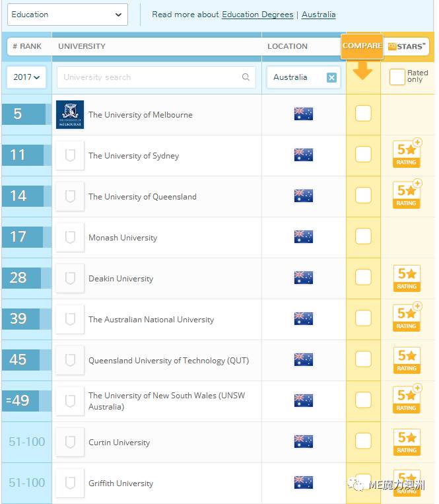Open The University of Sydney page
439x504 pixels.
[133, 156]
